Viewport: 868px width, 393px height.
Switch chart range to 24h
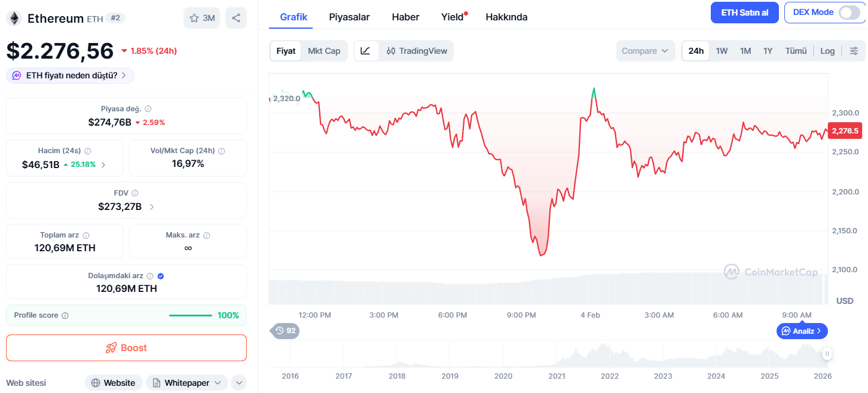coord(696,51)
